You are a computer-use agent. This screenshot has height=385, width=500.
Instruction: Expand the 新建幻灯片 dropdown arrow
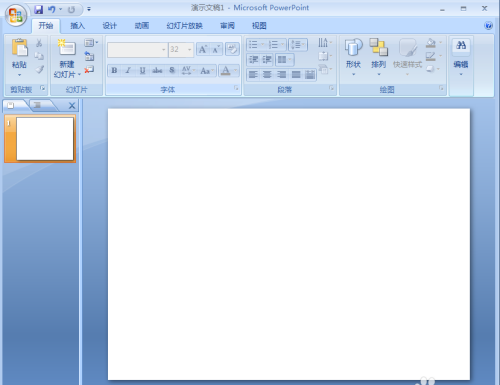(79, 75)
